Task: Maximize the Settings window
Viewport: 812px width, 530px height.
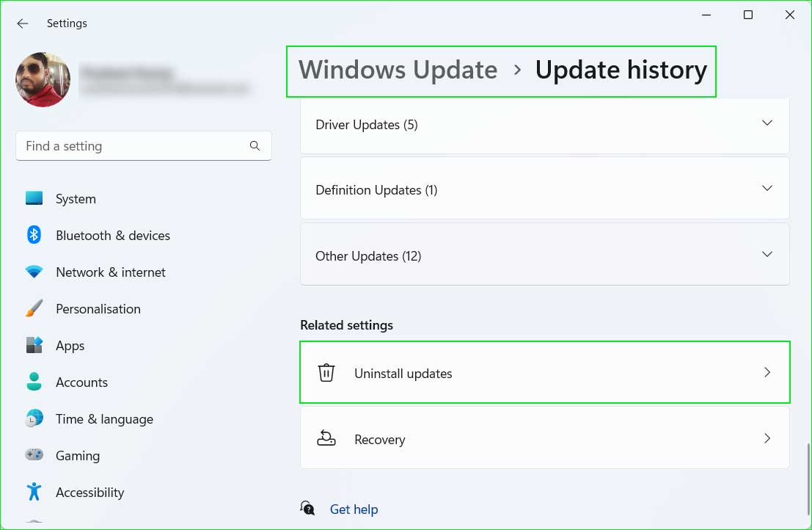Action: point(747,15)
